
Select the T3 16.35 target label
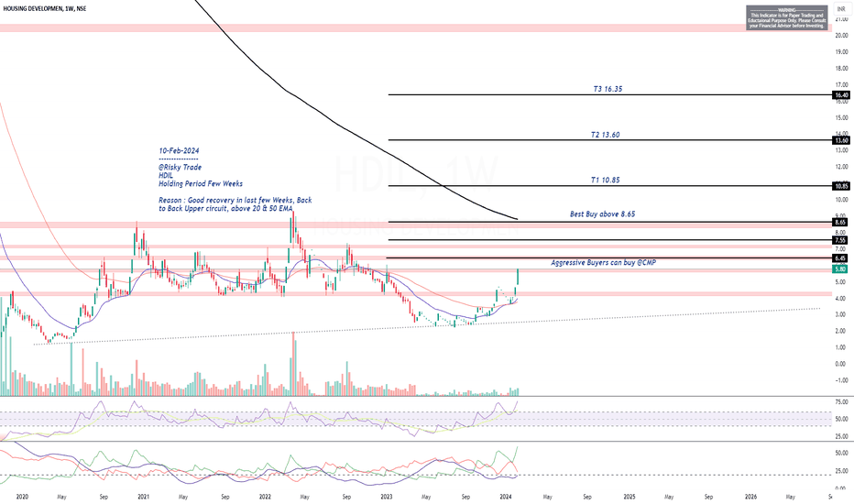(608, 89)
